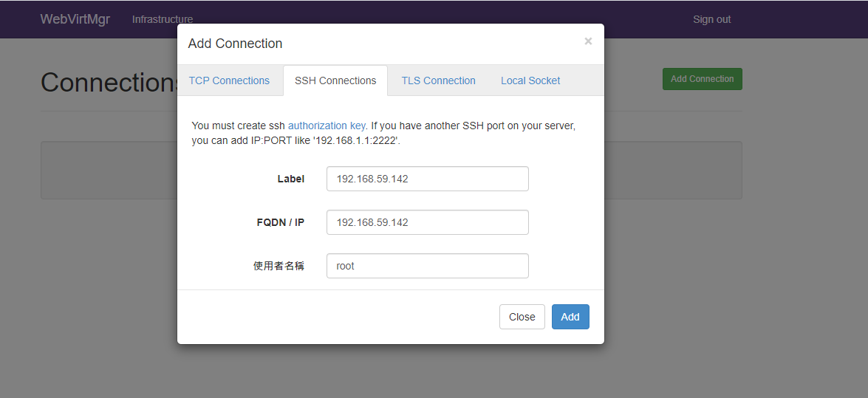
Task: Open the Infrastructure menu item
Action: coord(163,19)
